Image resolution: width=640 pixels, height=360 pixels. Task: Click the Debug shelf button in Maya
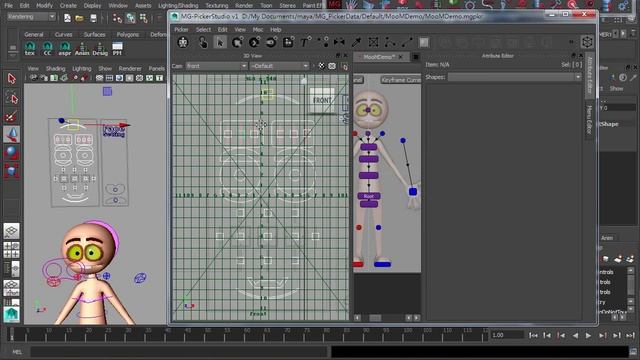tap(100, 49)
